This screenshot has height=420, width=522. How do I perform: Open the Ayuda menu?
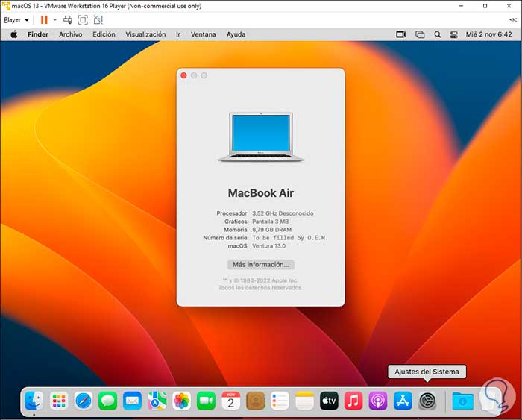[x=236, y=34]
